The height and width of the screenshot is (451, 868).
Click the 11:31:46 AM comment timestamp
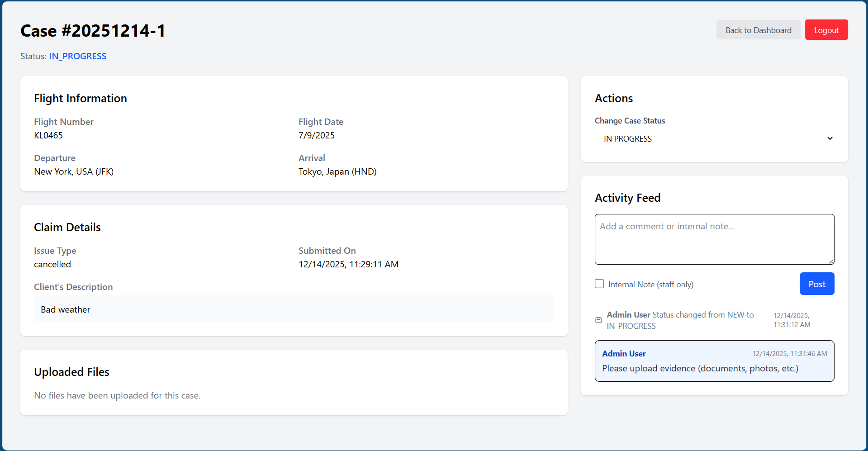pyautogui.click(x=789, y=354)
